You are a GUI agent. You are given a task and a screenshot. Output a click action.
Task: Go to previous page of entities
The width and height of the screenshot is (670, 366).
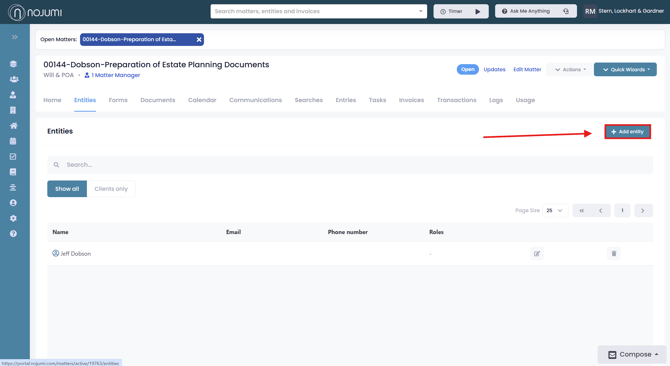coord(601,211)
